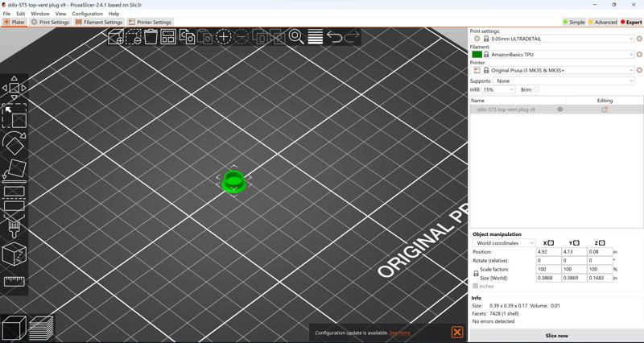This screenshot has width=644, height=343.
Task: Select the Place on face tool
Action: [14, 169]
